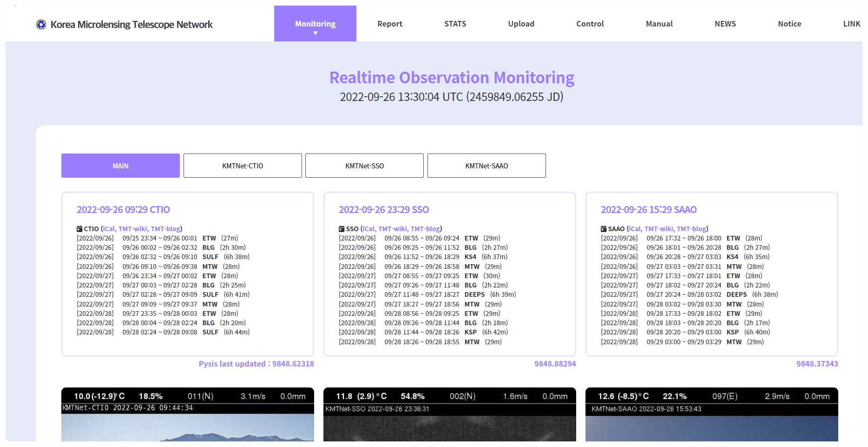Open the SAAO TMT-blog link
868x447 pixels.
click(x=691, y=229)
